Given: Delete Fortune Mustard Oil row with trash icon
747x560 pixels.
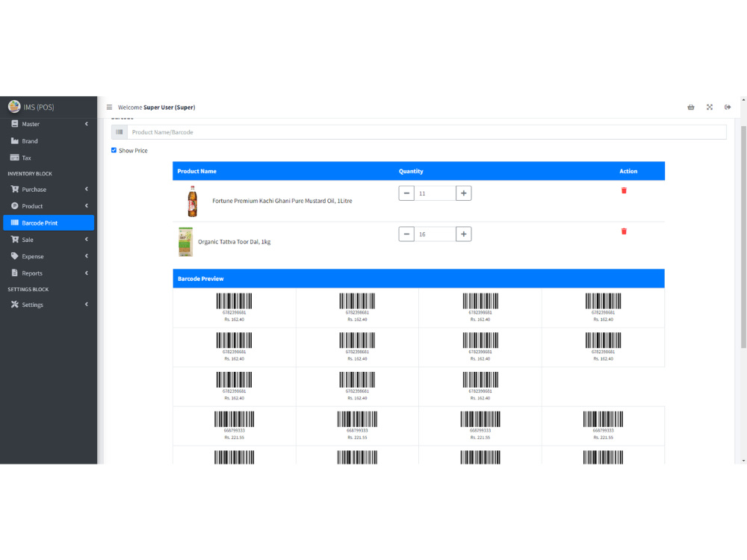Looking at the screenshot, I should coord(624,190).
